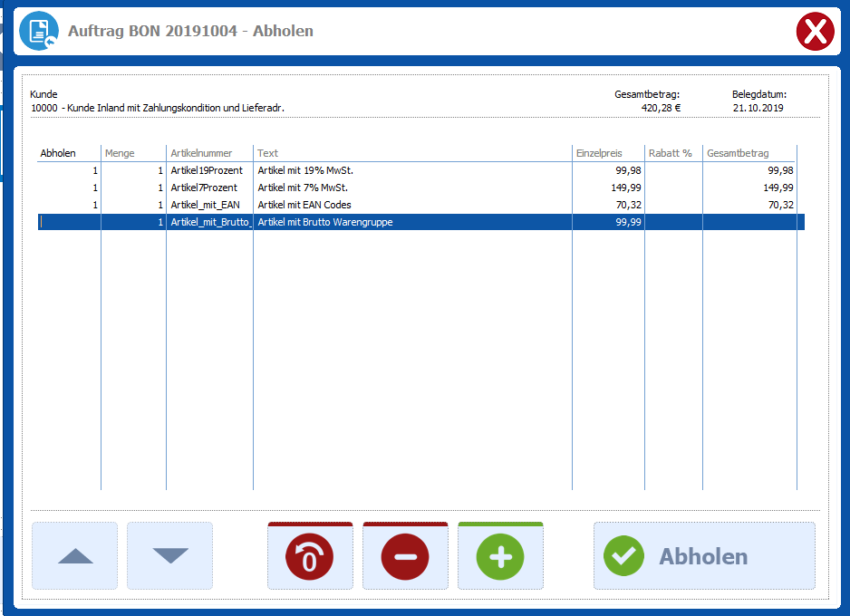
Task: Close the Auftrag dialog with red X
Action: (x=815, y=32)
